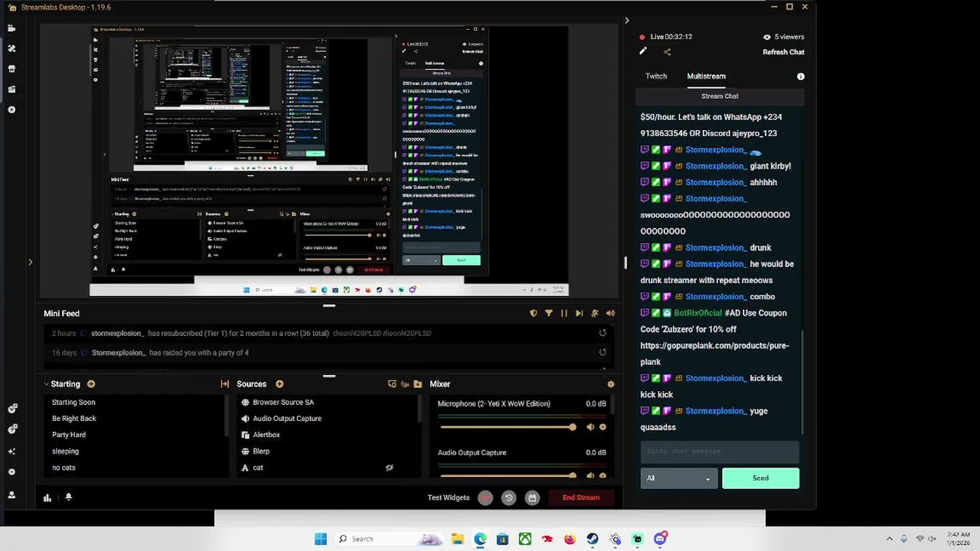
Task: Add source folder icon in Sources header
Action: point(417,384)
